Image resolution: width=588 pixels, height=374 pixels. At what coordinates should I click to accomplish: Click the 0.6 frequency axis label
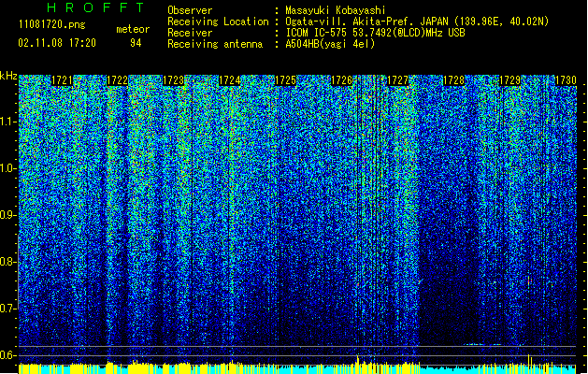[8, 355]
